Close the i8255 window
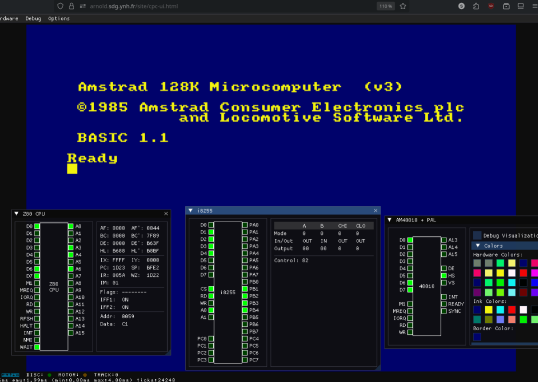 coord(375,210)
